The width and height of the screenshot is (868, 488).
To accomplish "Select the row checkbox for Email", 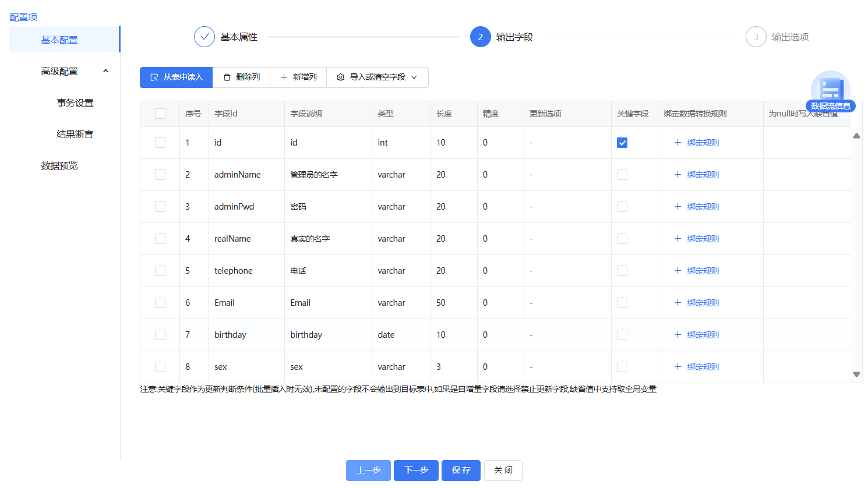I will [160, 303].
